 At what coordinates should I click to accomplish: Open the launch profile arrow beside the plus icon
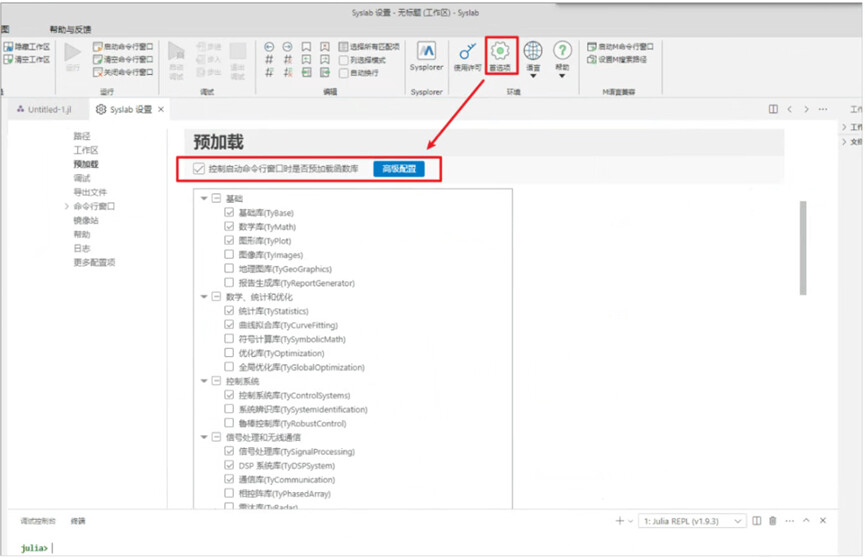(631, 521)
